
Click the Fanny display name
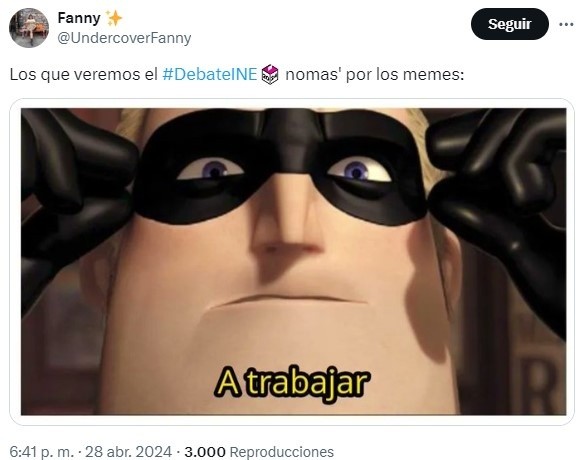[79, 18]
